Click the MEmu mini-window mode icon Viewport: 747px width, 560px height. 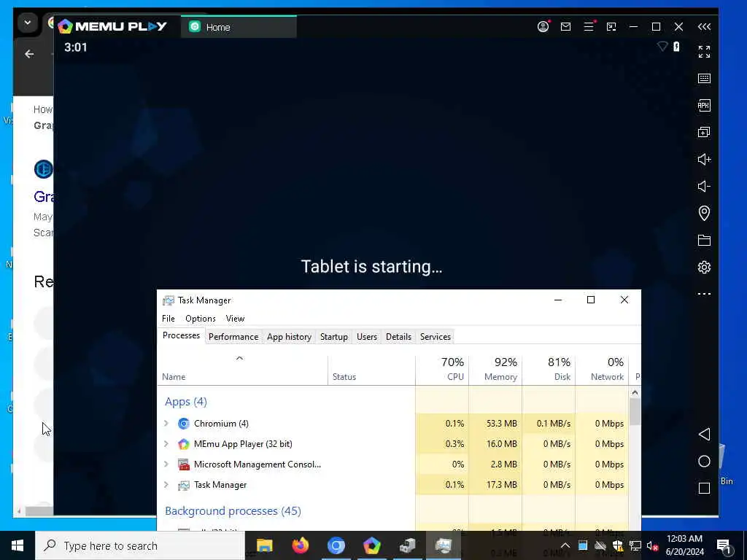click(611, 27)
